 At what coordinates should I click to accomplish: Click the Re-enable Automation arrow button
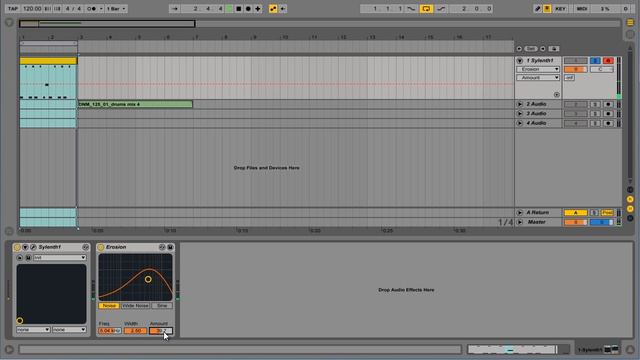282,9
